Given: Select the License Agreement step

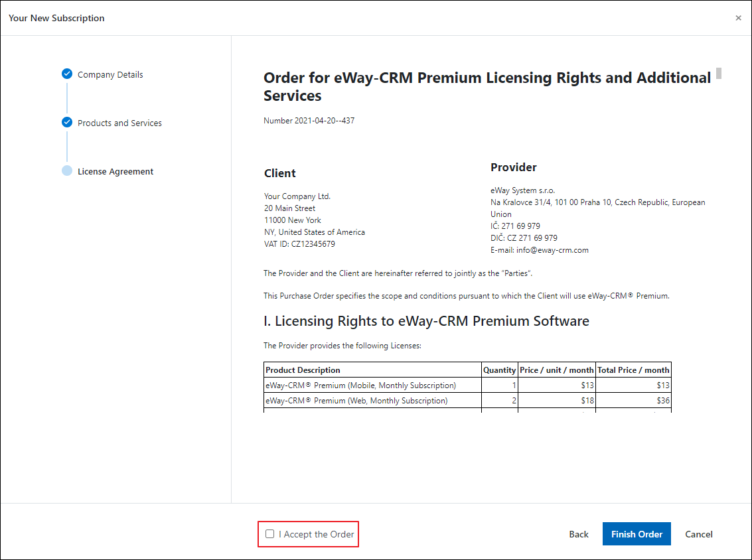Looking at the screenshot, I should 115,171.
